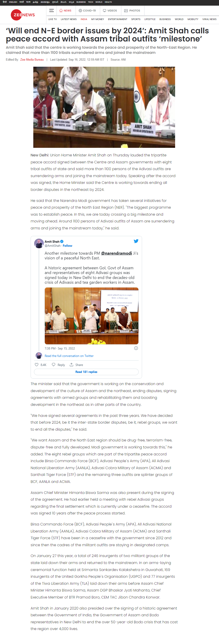This screenshot has width=219, height=644.
Task: Open the hamburger menu icon
Action: (x=52, y=11)
